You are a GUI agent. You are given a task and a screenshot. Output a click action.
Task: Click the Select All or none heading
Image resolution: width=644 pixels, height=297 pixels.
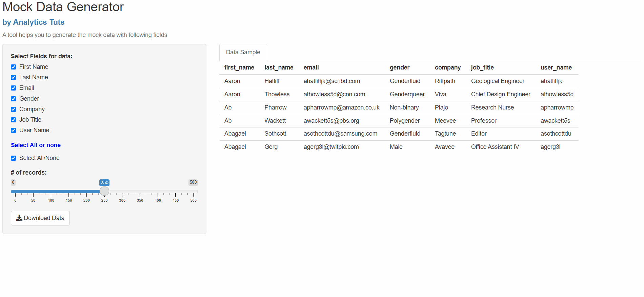[36, 145]
